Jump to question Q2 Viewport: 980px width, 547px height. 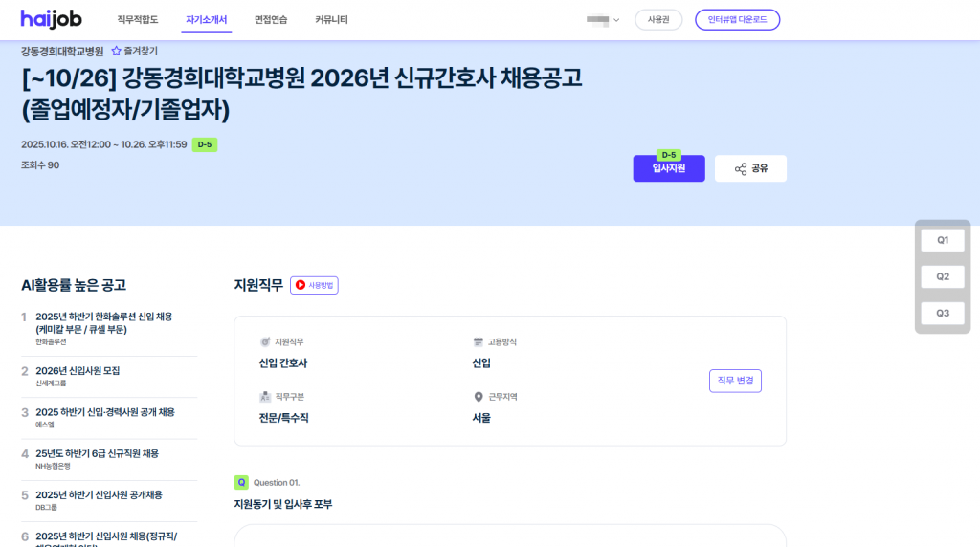coord(943,276)
